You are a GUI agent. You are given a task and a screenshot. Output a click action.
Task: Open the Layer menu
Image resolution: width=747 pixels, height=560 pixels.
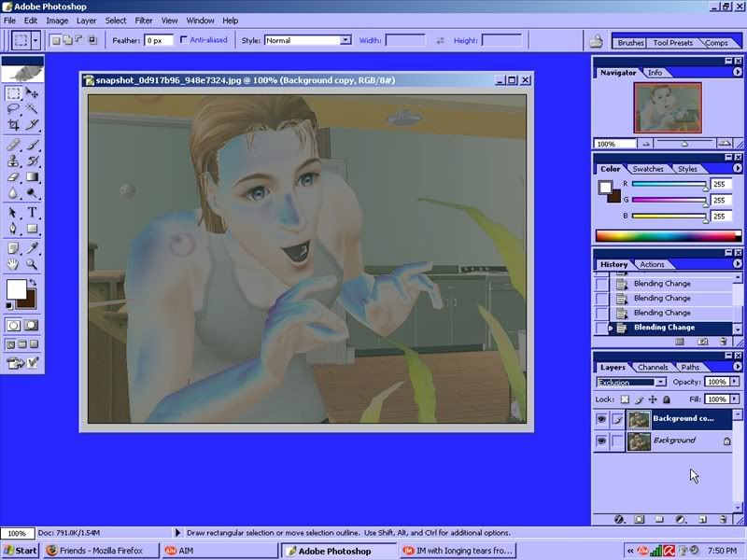click(x=86, y=21)
